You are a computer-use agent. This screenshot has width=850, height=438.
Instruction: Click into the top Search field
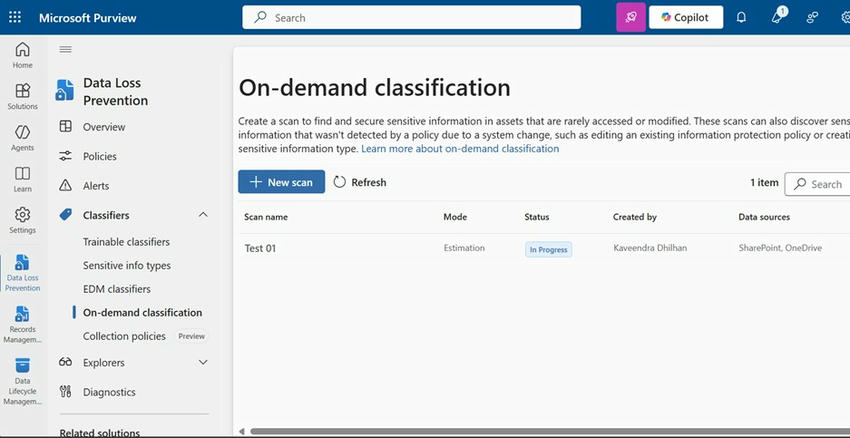coord(411,17)
